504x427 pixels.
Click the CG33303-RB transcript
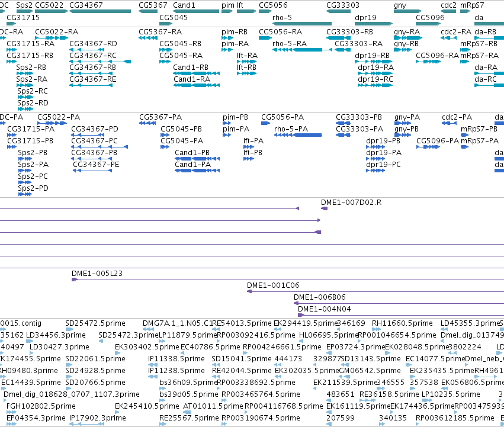point(338,38)
